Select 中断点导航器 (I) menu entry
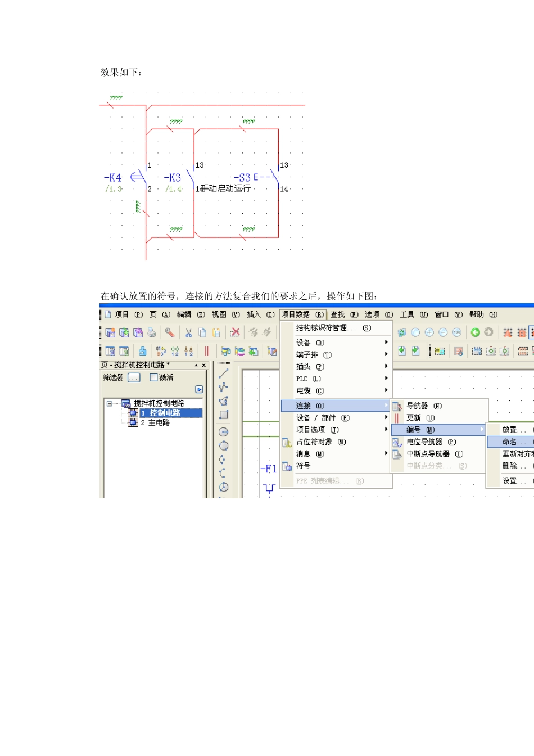Image resolution: width=534 pixels, height=756 pixels. (x=440, y=453)
